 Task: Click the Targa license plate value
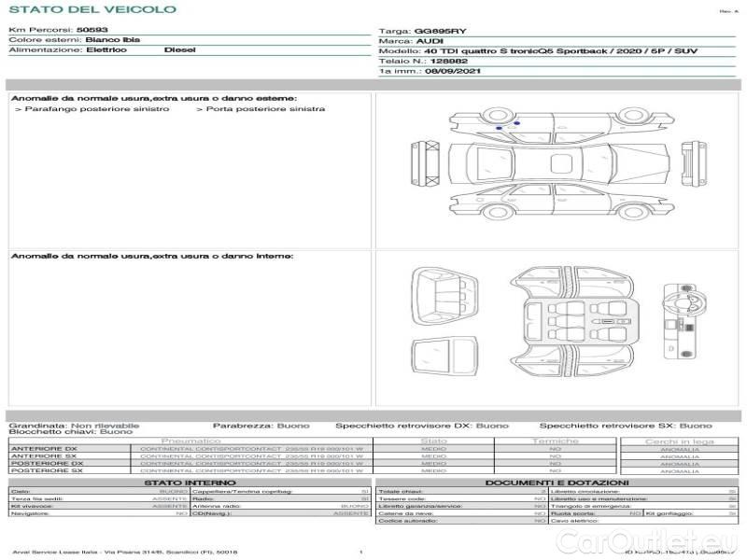tap(439, 31)
